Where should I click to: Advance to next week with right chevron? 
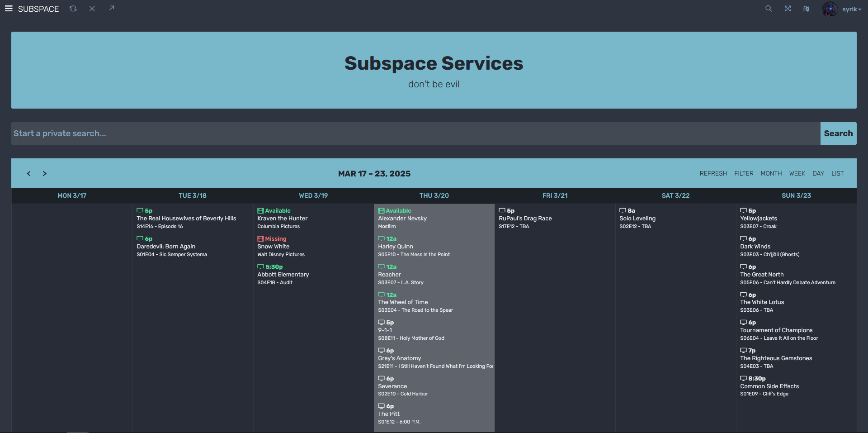point(44,173)
